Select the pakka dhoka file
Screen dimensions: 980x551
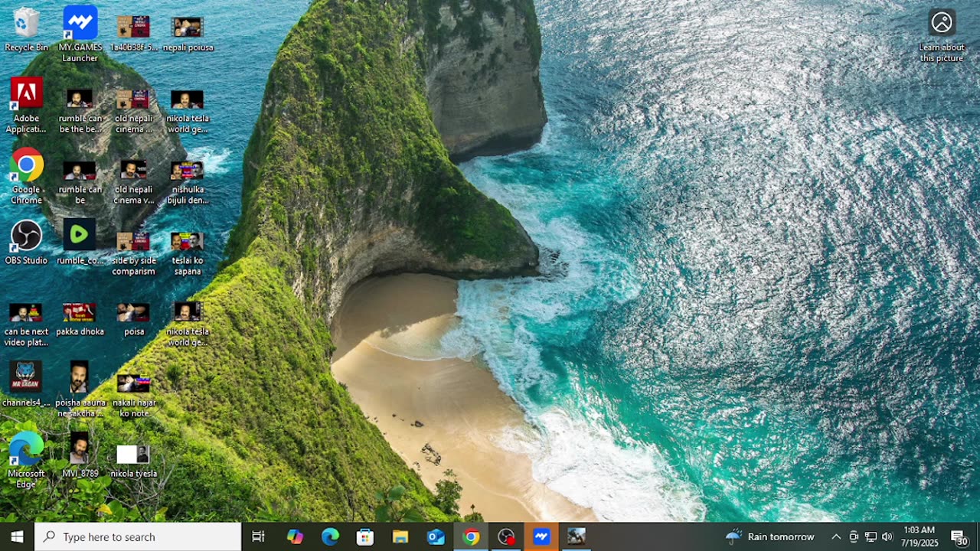point(80,319)
